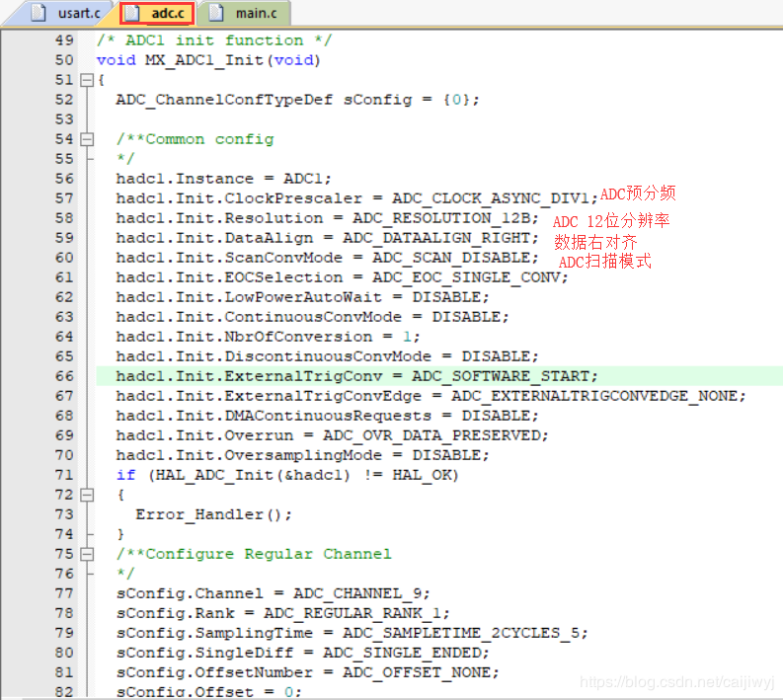Click ADC_CHANNEL_9 value

tap(357, 593)
